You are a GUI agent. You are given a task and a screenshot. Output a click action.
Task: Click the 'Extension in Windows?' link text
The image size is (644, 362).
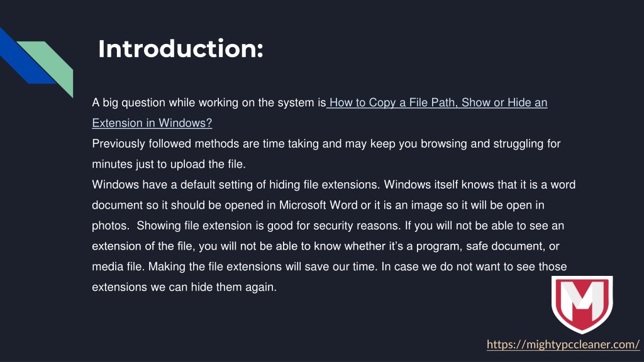pos(152,123)
